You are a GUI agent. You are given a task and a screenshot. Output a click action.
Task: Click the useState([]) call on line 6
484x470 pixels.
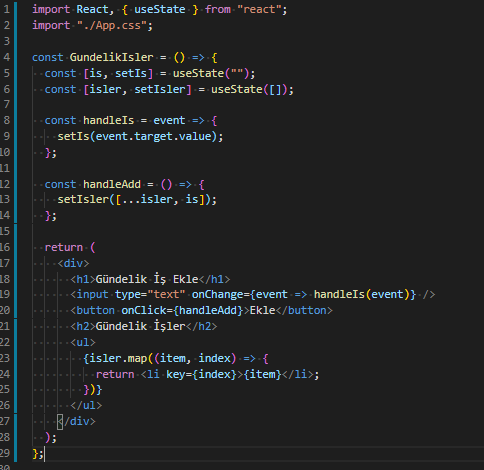click(249, 89)
